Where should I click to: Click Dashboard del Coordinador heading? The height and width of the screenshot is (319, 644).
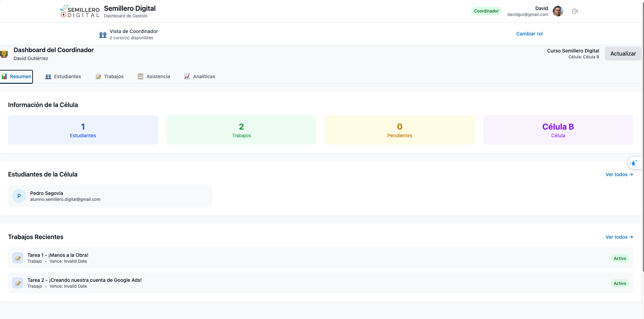tap(54, 50)
